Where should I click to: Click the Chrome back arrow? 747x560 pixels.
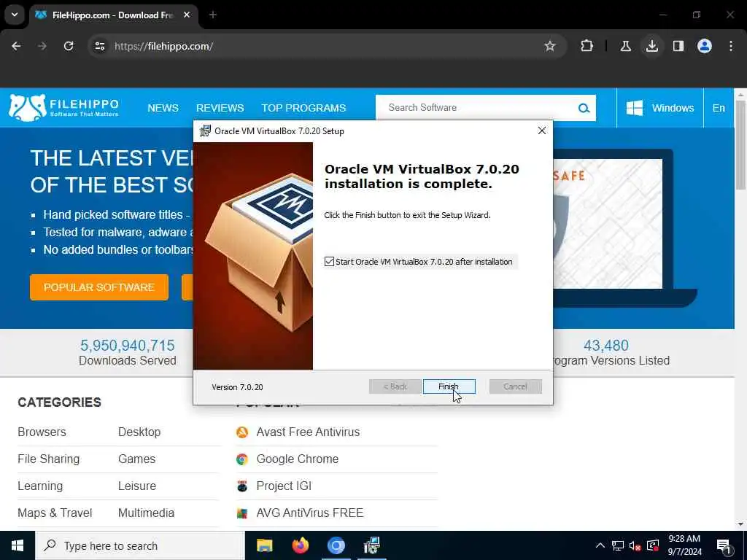coord(16,46)
